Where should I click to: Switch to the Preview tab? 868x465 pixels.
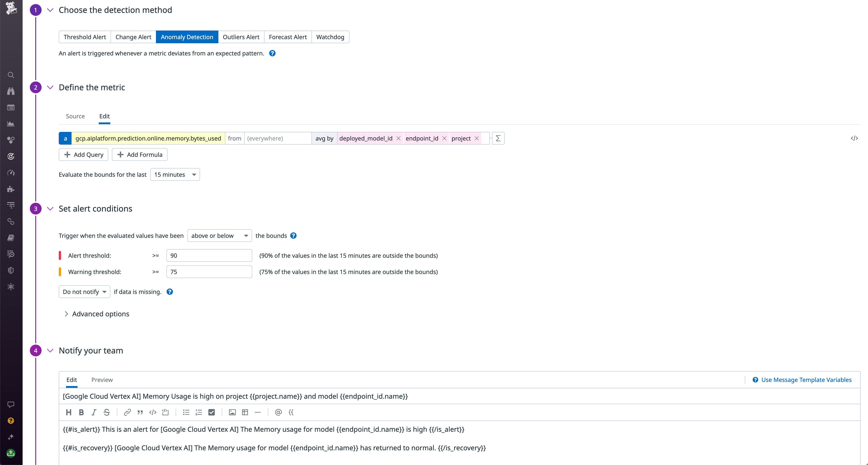(x=102, y=380)
